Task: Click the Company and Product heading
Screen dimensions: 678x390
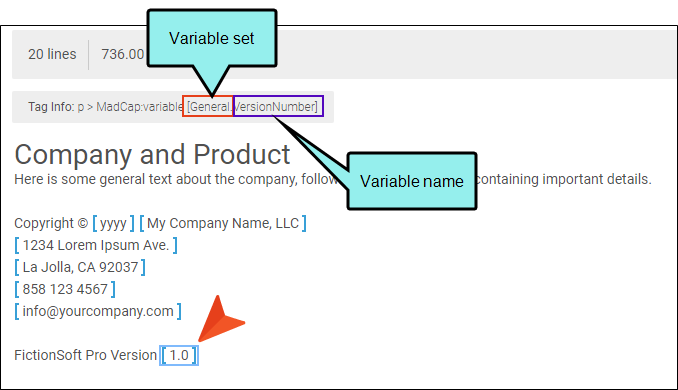Action: pos(152,154)
